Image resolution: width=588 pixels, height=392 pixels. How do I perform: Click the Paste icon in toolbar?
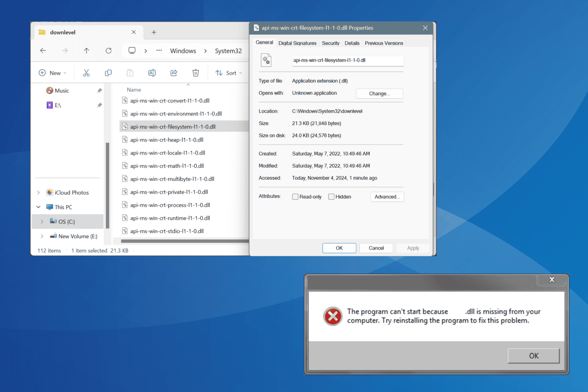(130, 73)
